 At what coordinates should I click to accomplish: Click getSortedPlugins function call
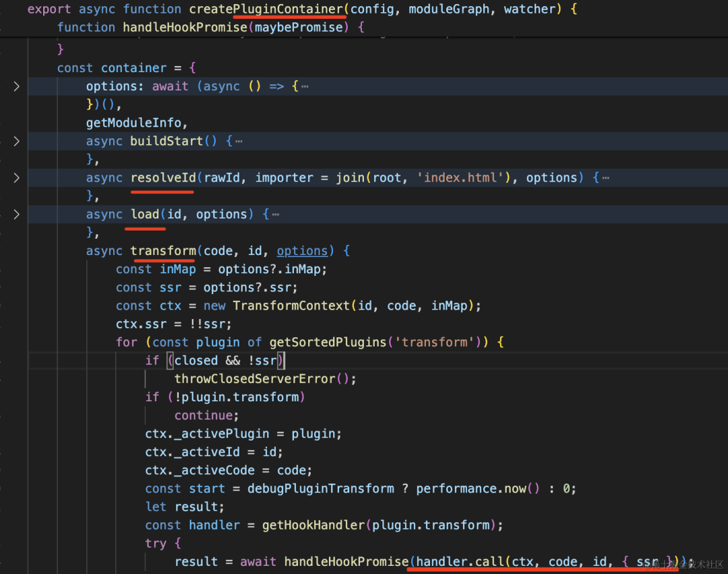point(328,343)
